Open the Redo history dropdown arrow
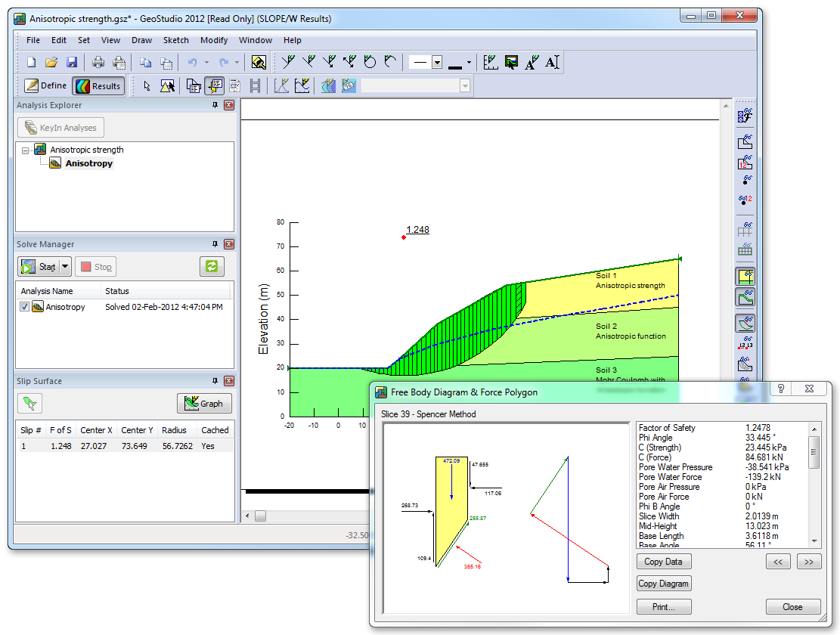 coord(237,62)
